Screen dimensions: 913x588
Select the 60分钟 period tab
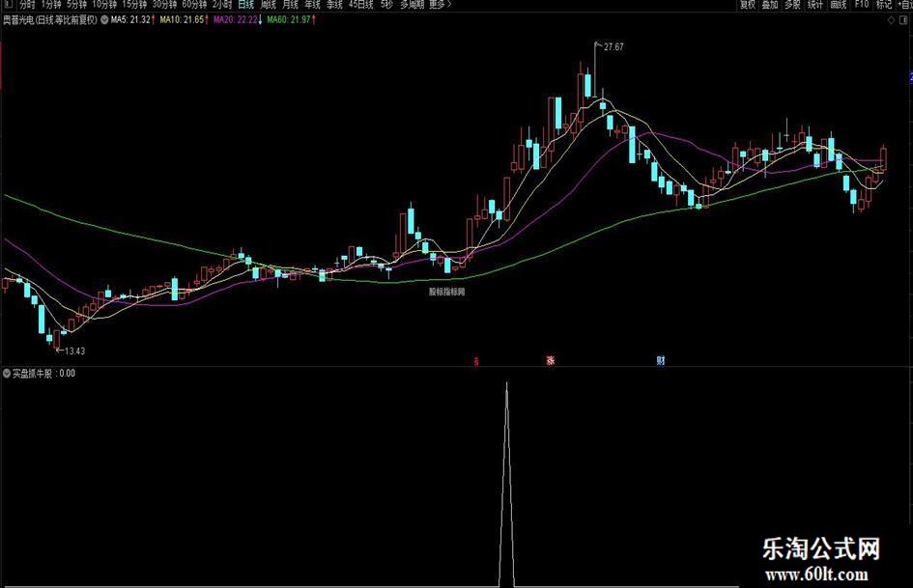coord(194,5)
